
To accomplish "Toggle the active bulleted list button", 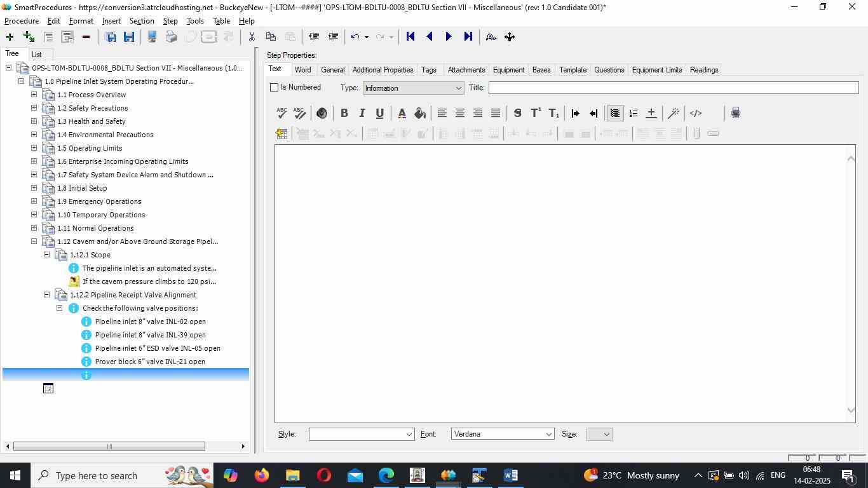I will pos(615,113).
